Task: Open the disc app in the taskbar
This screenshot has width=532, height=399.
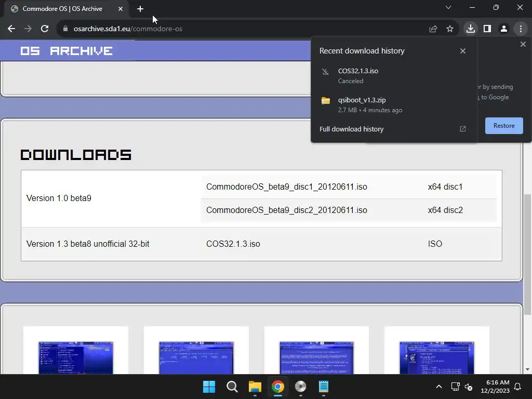Action: point(301,387)
